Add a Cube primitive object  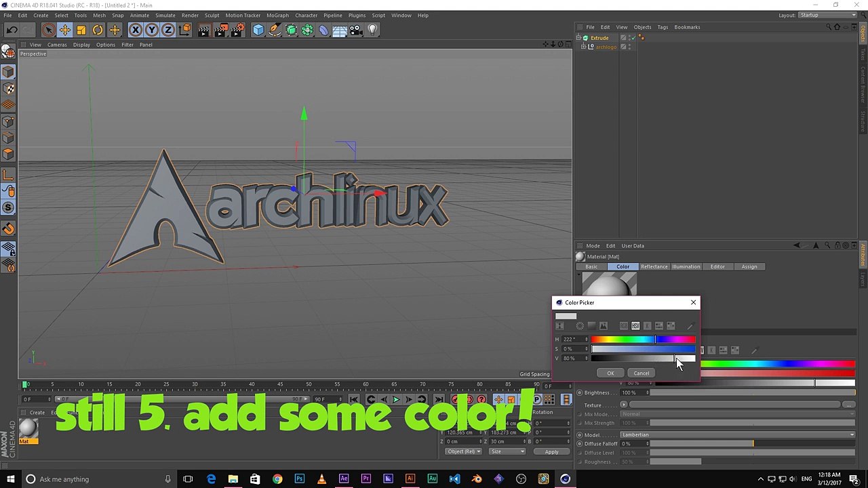258,30
